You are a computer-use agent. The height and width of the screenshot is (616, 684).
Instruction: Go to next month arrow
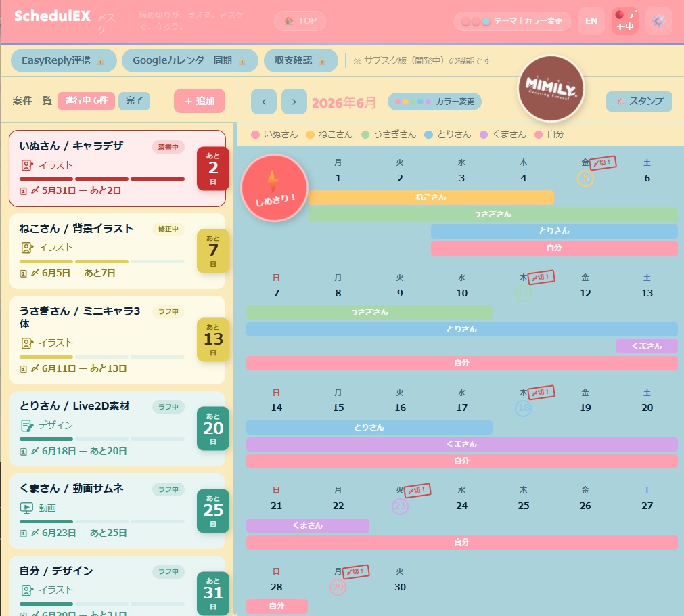[x=294, y=102]
